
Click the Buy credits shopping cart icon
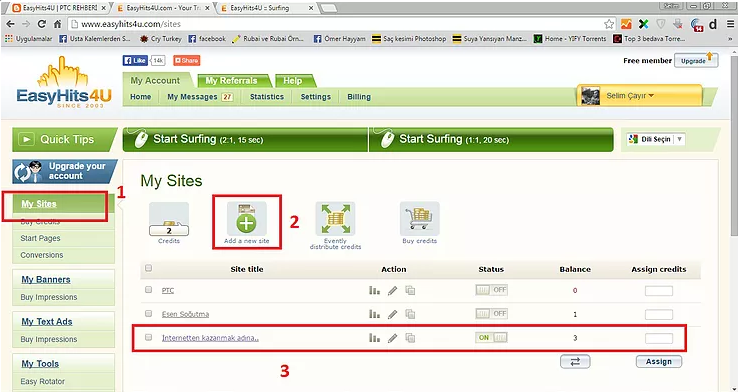(419, 219)
